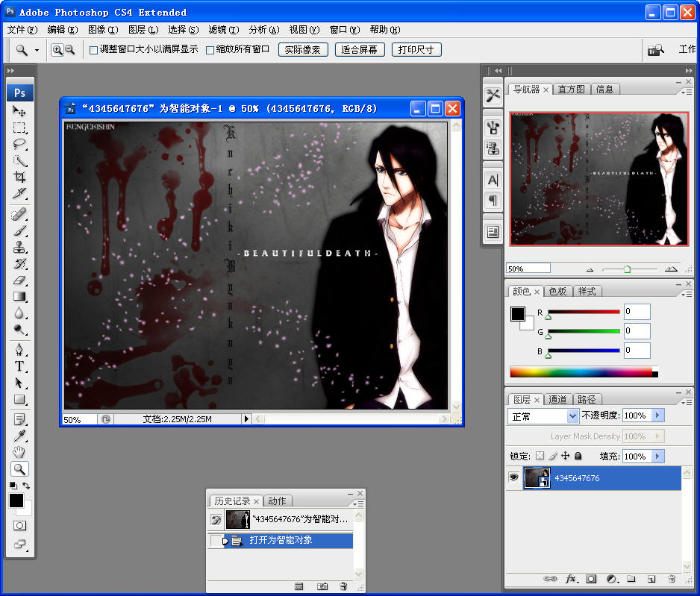Add a layer mask
Image resolution: width=700 pixels, height=596 pixels.
tap(591, 579)
